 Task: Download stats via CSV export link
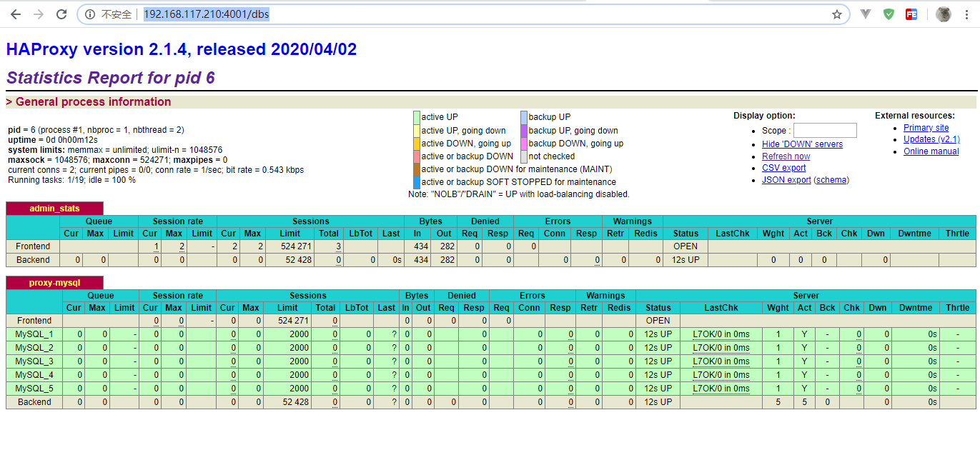(x=783, y=168)
